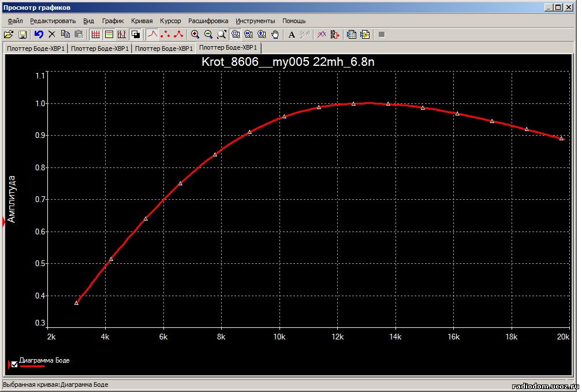Click the Zoom to fit icon
The image size is (582, 392).
click(222, 35)
